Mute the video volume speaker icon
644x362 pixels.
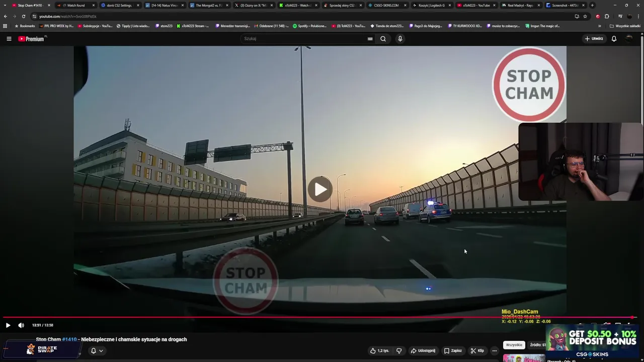tap(21, 325)
